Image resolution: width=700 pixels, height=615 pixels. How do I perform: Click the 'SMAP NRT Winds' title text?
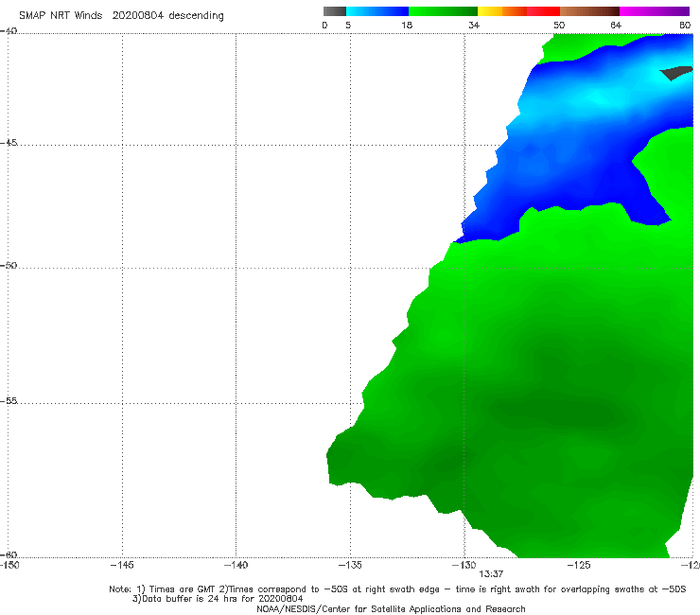click(x=61, y=16)
